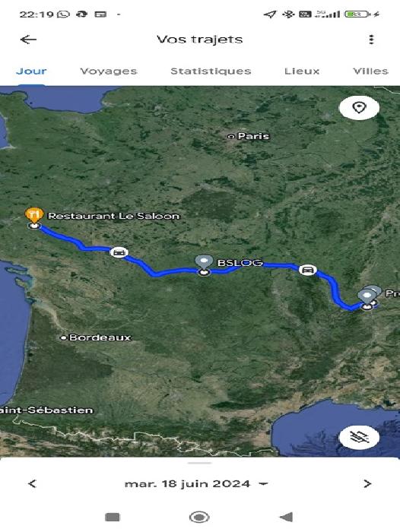This screenshot has width=400, height=532.
Task: Tap the BSLOG grey place marker
Action: (x=204, y=263)
